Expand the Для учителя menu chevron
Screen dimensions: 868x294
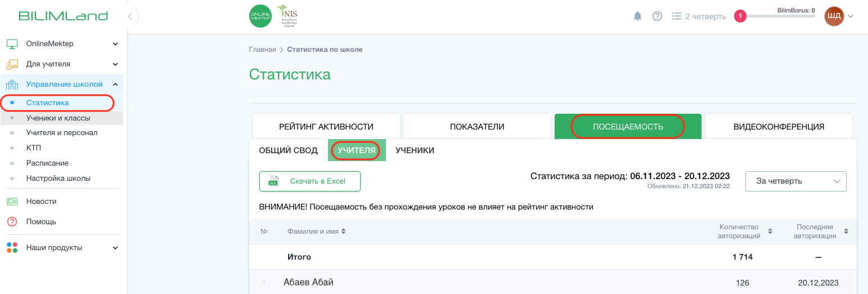tap(115, 64)
